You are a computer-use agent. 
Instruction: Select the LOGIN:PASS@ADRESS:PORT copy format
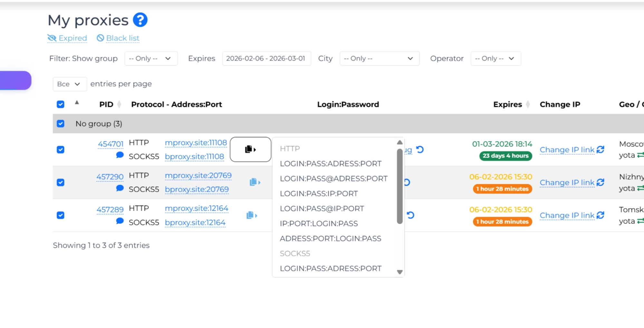tap(333, 178)
